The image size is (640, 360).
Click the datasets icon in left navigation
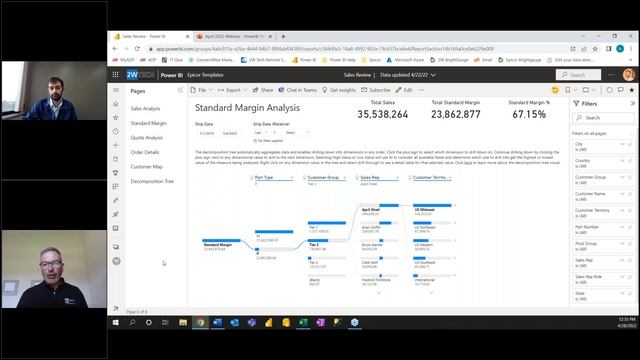pyautogui.click(x=116, y=159)
